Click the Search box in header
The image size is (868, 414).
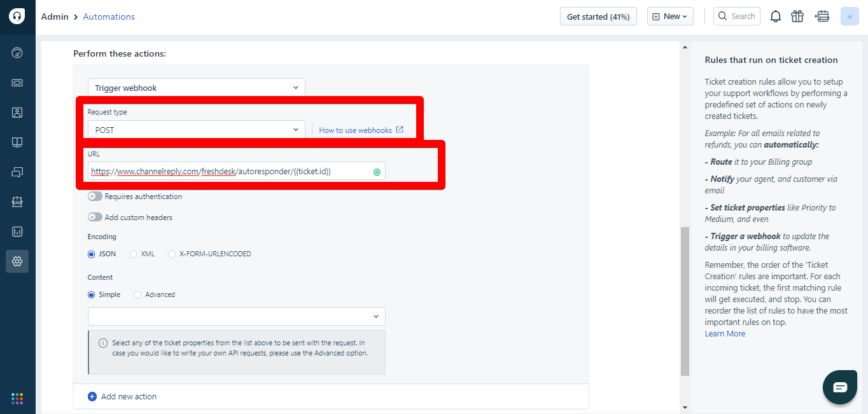coord(737,17)
